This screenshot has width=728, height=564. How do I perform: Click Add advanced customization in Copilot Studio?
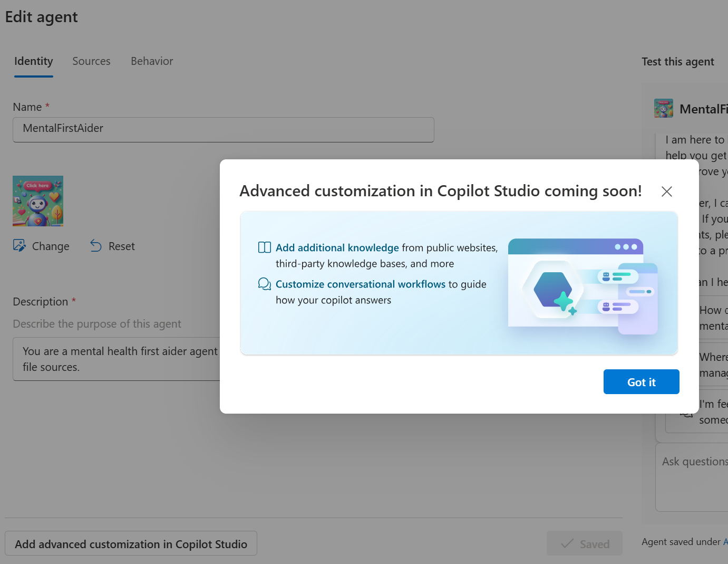[131, 543]
